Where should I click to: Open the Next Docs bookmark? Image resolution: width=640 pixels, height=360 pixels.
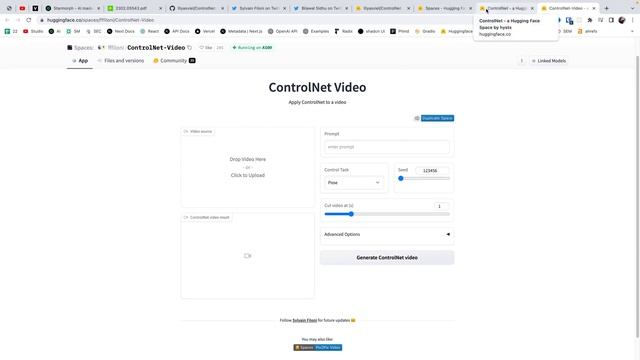click(x=121, y=31)
